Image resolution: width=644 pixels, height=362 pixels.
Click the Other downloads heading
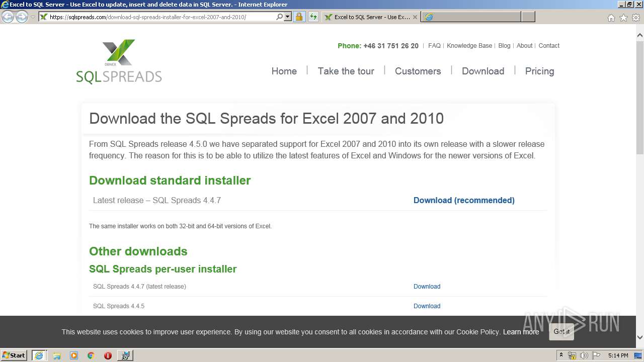coord(138,251)
